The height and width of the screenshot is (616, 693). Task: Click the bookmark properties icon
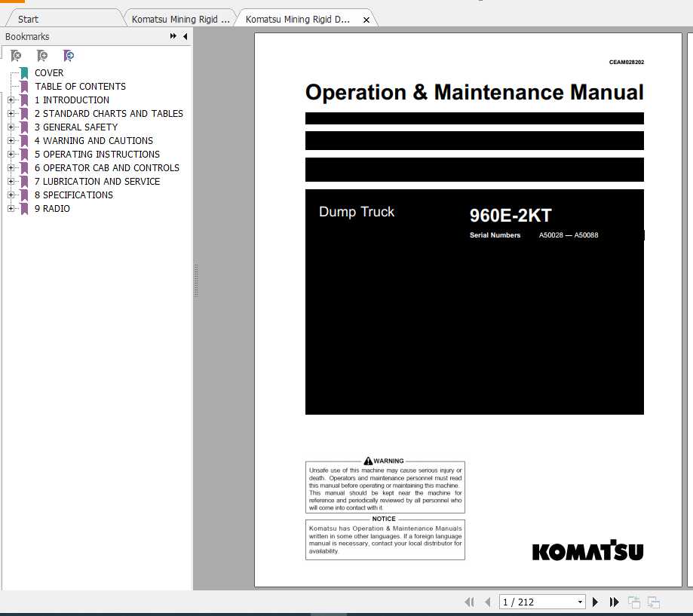click(69, 56)
